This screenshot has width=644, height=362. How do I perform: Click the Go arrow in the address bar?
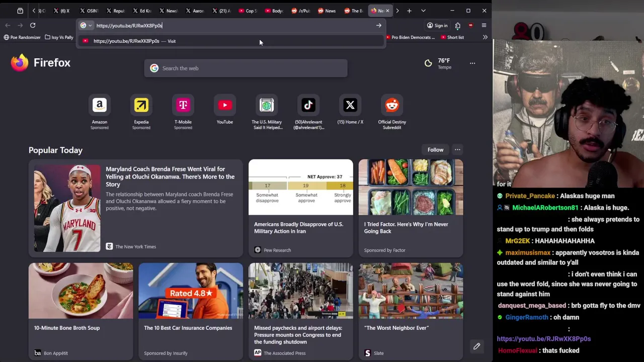click(x=379, y=25)
